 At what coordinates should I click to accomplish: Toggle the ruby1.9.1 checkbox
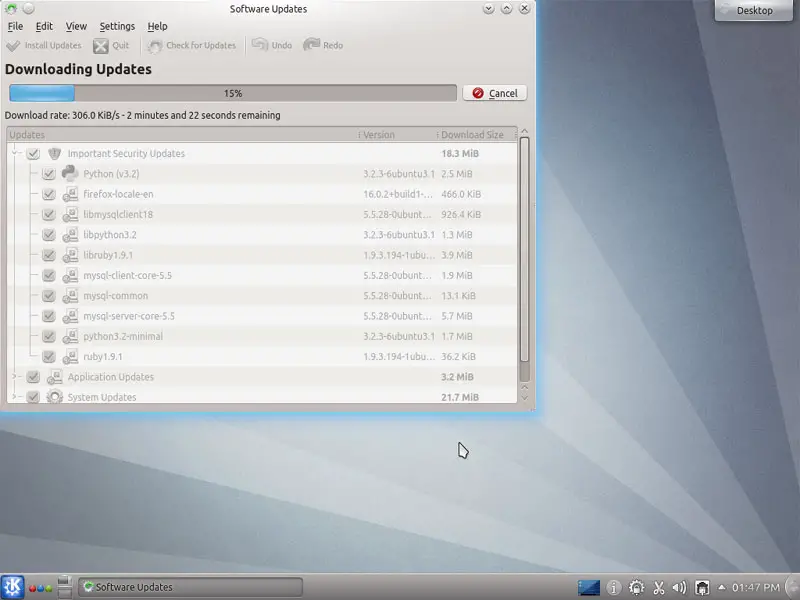point(48,357)
